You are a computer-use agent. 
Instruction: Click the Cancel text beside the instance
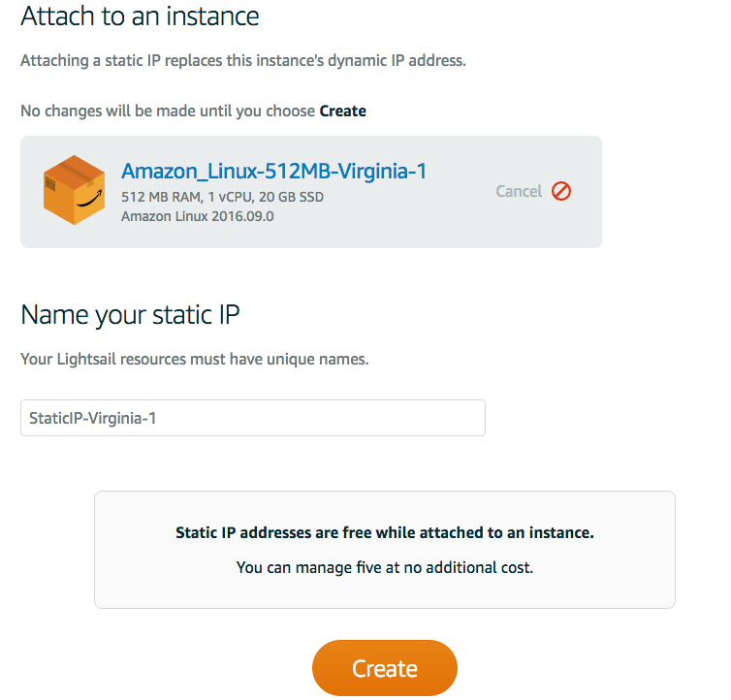point(519,191)
